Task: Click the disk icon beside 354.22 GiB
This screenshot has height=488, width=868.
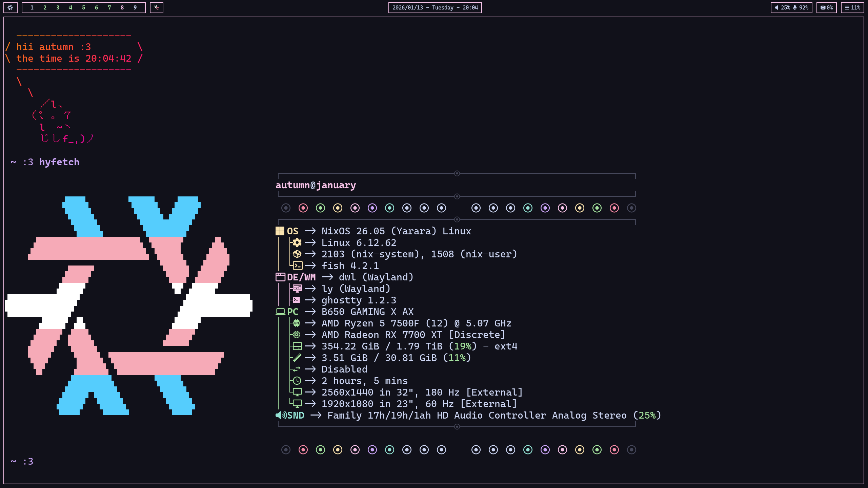Action: tap(297, 346)
